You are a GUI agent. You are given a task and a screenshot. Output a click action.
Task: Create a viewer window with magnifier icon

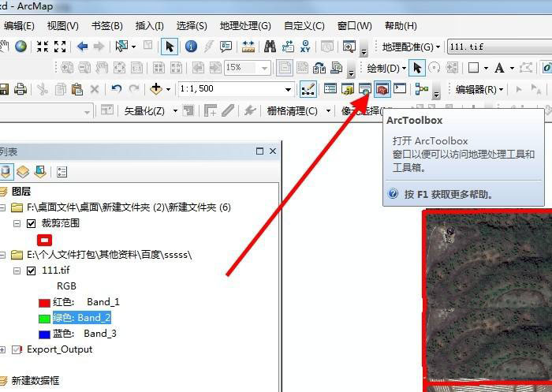tap(349, 47)
